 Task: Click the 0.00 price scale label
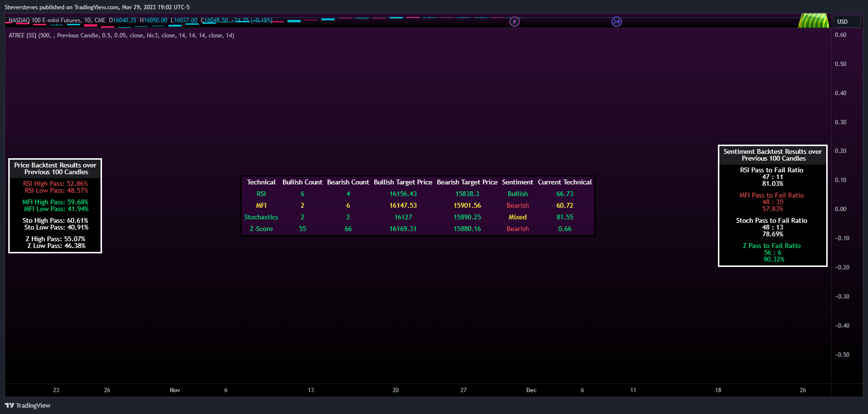pos(841,209)
